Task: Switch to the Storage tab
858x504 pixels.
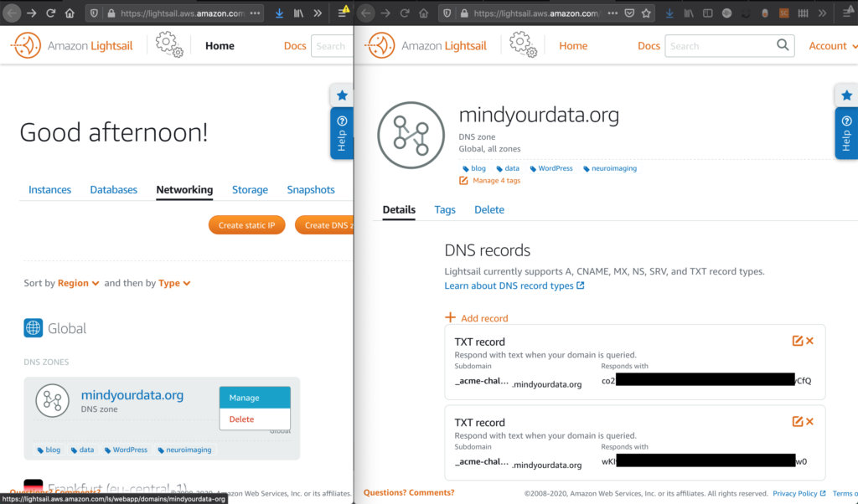Action: tap(250, 190)
